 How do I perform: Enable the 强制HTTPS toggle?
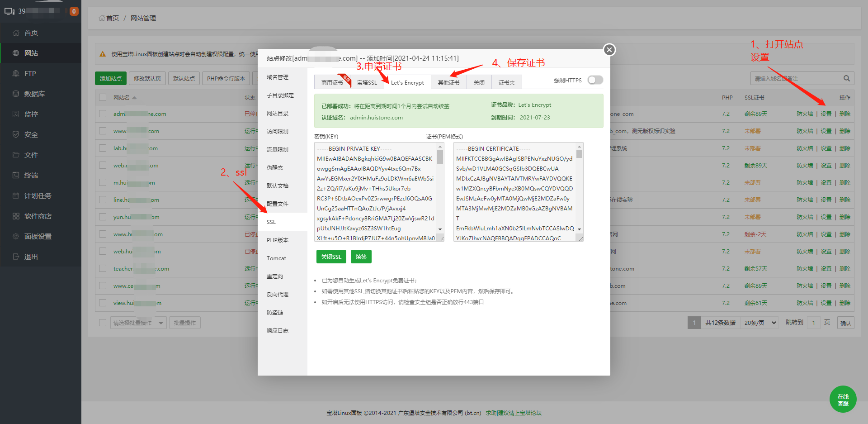[x=594, y=80]
